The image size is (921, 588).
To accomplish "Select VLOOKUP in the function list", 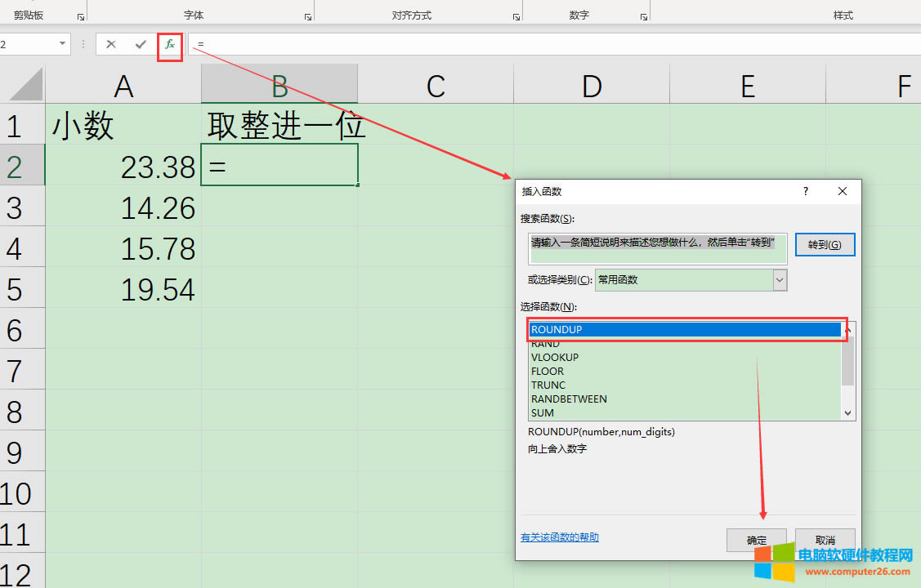I will coord(555,358).
